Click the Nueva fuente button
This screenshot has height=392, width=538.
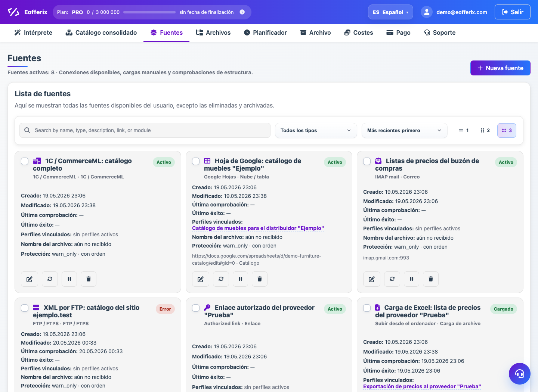pyautogui.click(x=500, y=68)
